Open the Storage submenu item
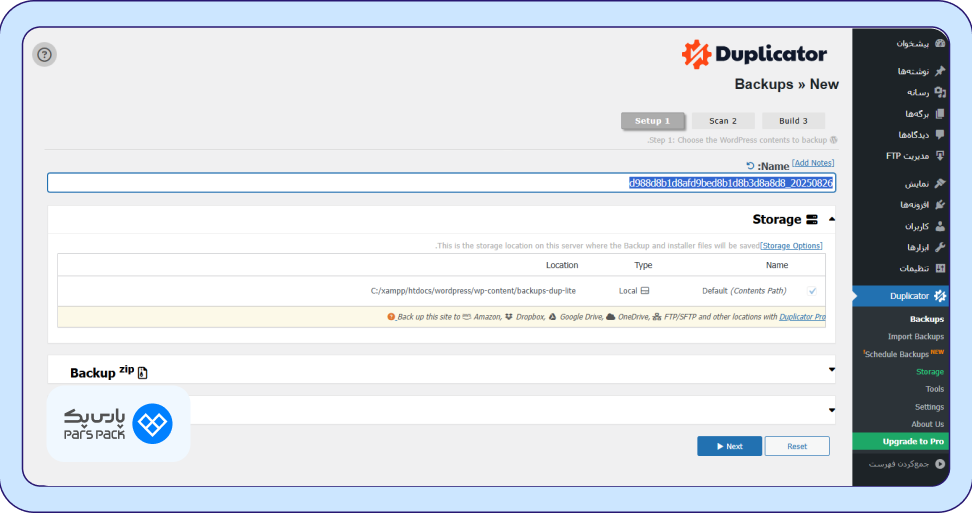The width and height of the screenshot is (972, 513). (930, 372)
